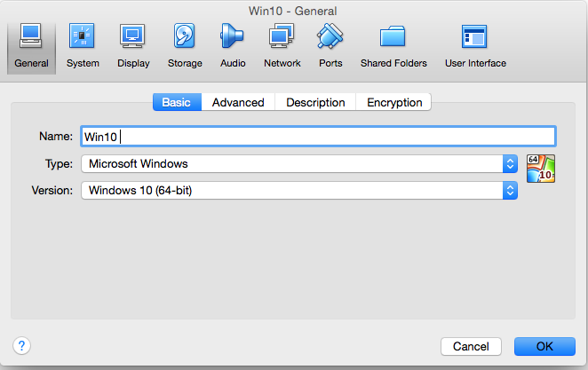Viewport: 588px width, 370px height.
Task: Open the Storage settings section
Action: tap(185, 46)
